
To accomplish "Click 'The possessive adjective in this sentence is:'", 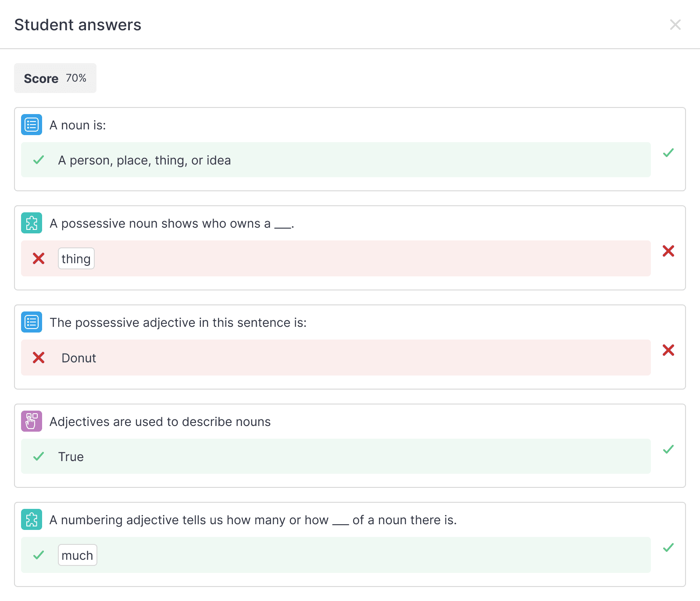I will click(x=178, y=322).
